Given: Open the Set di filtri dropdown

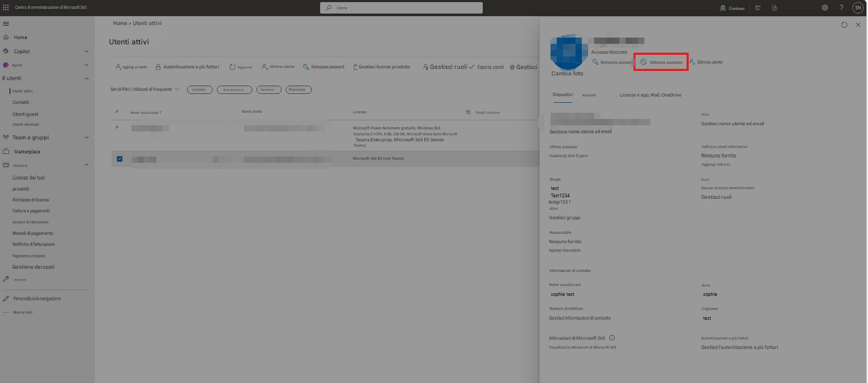Looking at the screenshot, I should [x=145, y=89].
